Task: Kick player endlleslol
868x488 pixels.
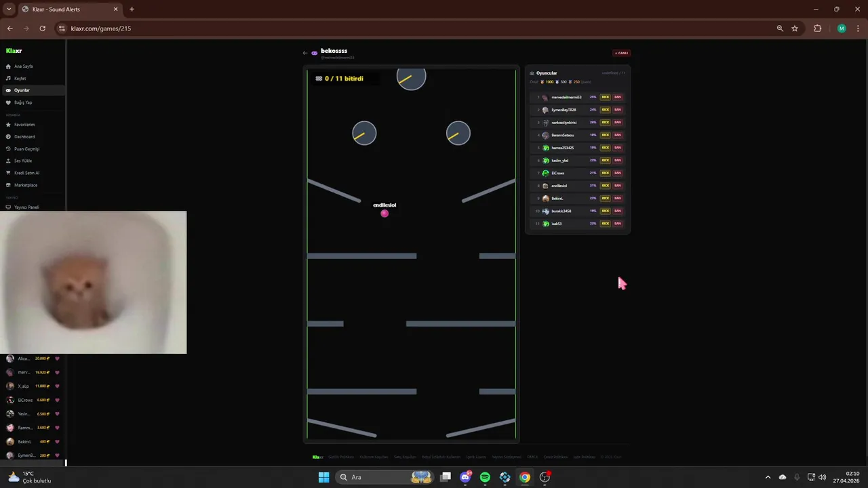Action: pyautogui.click(x=606, y=186)
